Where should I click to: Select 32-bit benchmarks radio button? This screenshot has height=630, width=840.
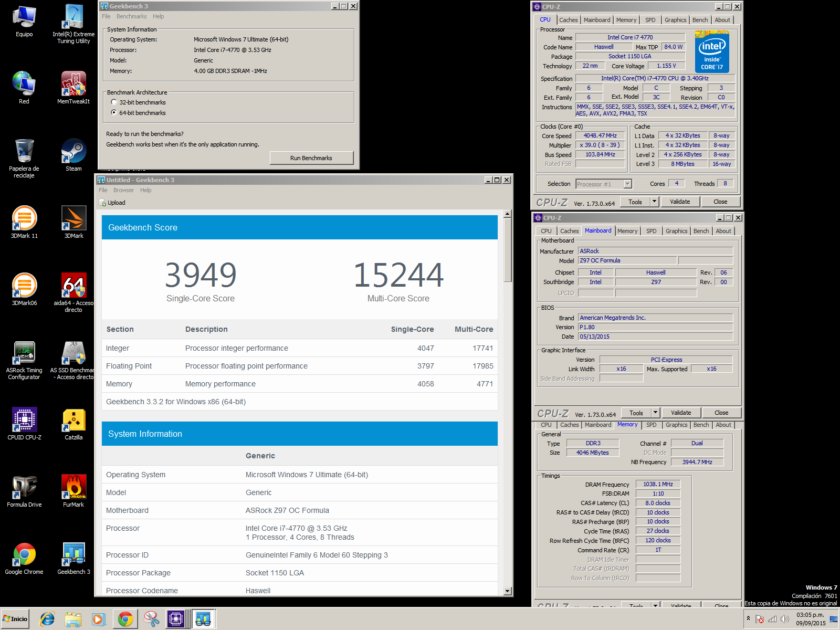pos(114,102)
